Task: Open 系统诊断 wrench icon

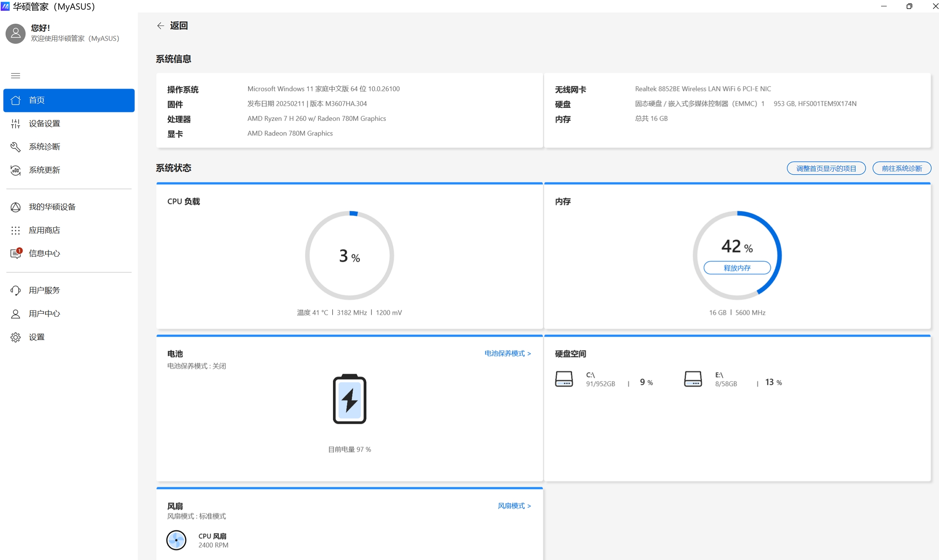Action: point(16,147)
